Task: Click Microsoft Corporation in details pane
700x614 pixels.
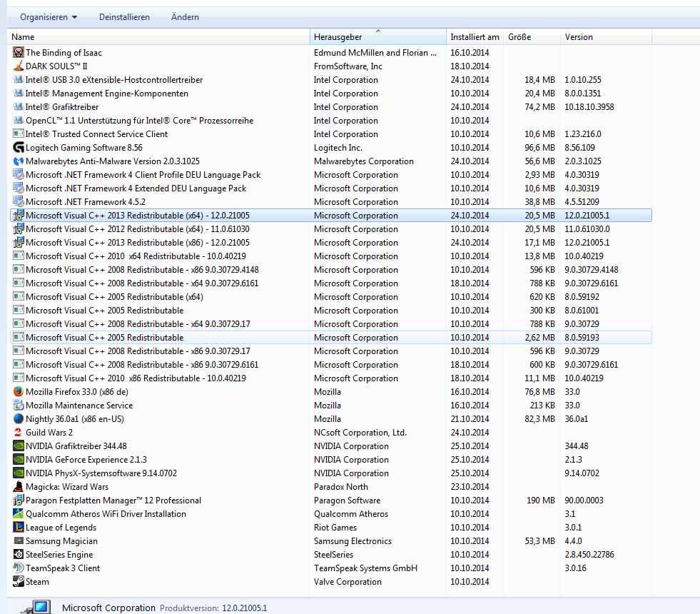Action: [108, 608]
